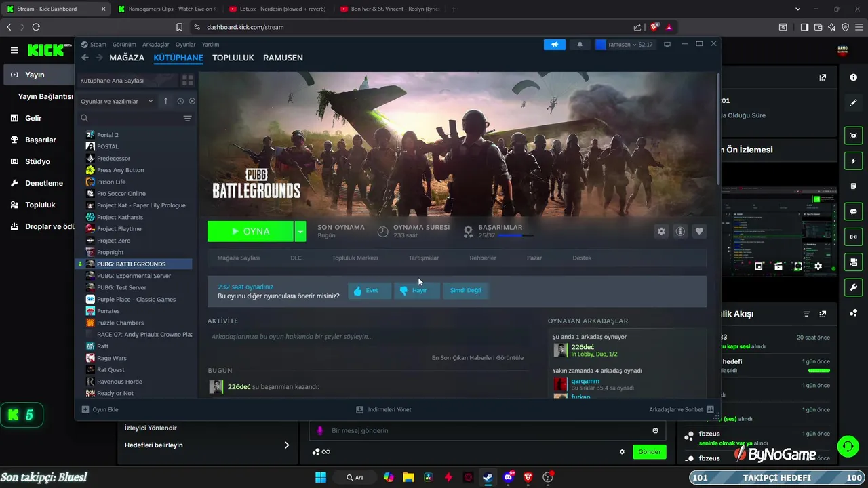Click Brave browser icon in taskbar
The image size is (868, 488).
528,477
